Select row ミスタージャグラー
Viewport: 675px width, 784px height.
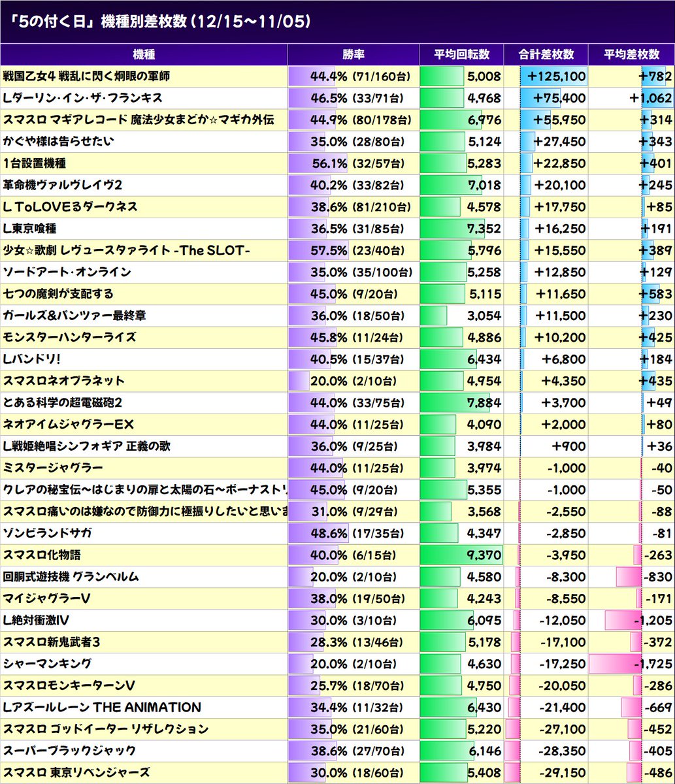point(337,468)
